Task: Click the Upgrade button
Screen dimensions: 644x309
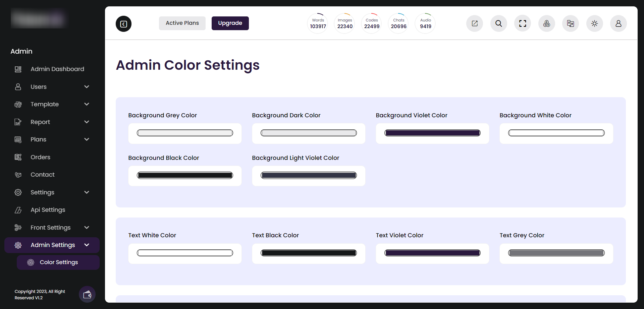Action: (x=230, y=23)
